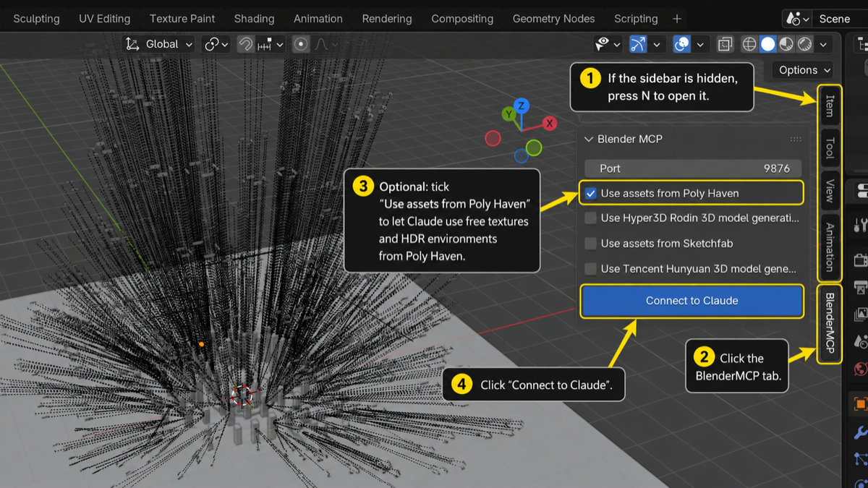Toggle viewport overlays
The image size is (868, 488).
(x=681, y=44)
